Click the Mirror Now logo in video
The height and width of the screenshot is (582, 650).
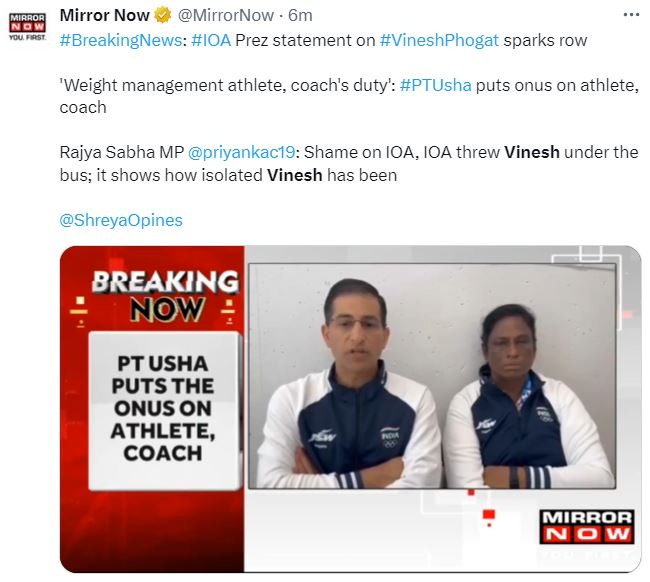pyautogui.click(x=587, y=526)
